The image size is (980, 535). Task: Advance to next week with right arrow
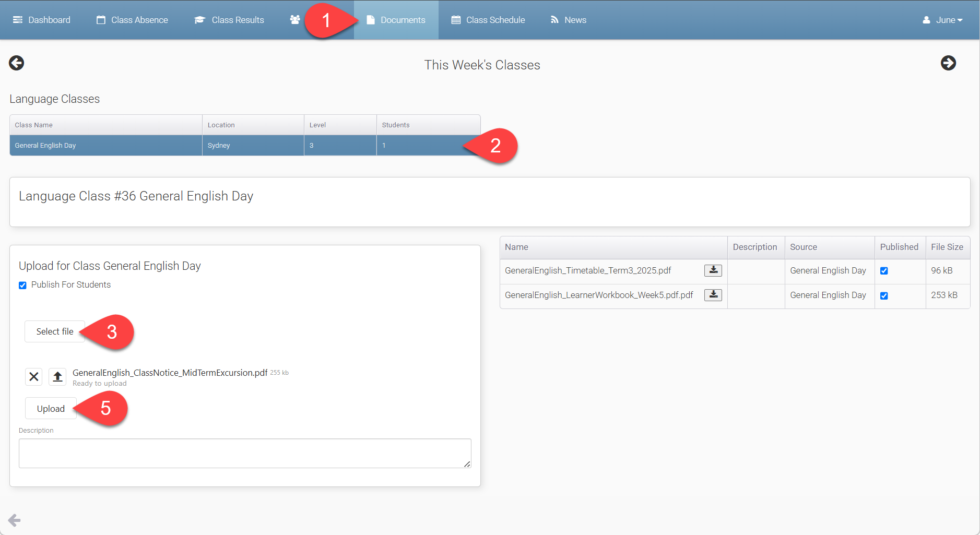click(948, 63)
